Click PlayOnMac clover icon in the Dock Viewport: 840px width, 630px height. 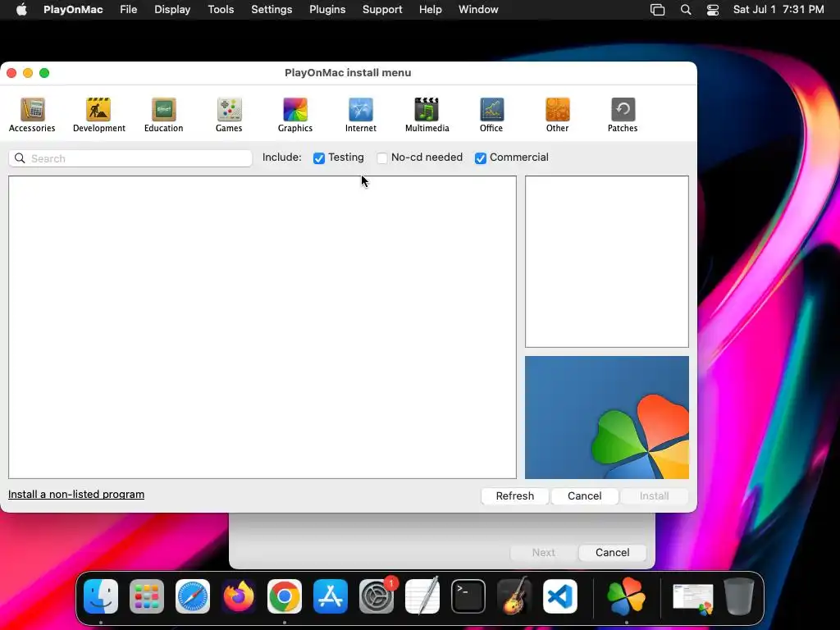click(626, 596)
